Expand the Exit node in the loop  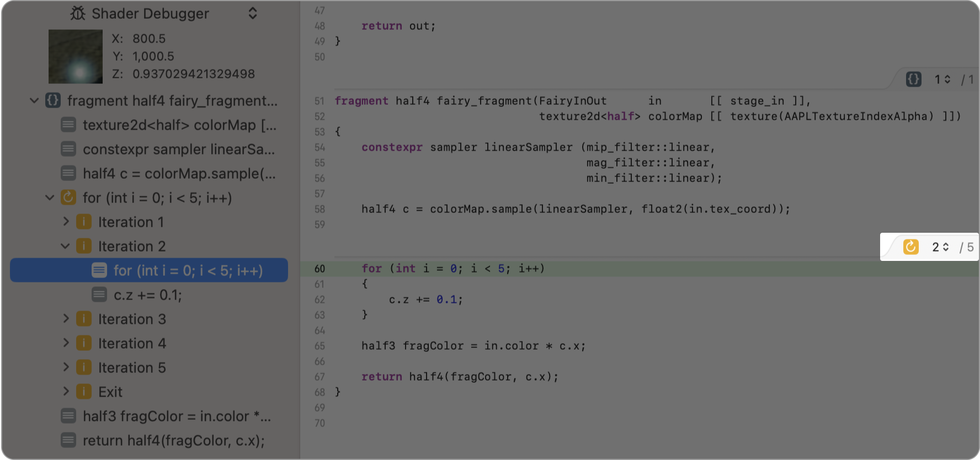pos(66,392)
